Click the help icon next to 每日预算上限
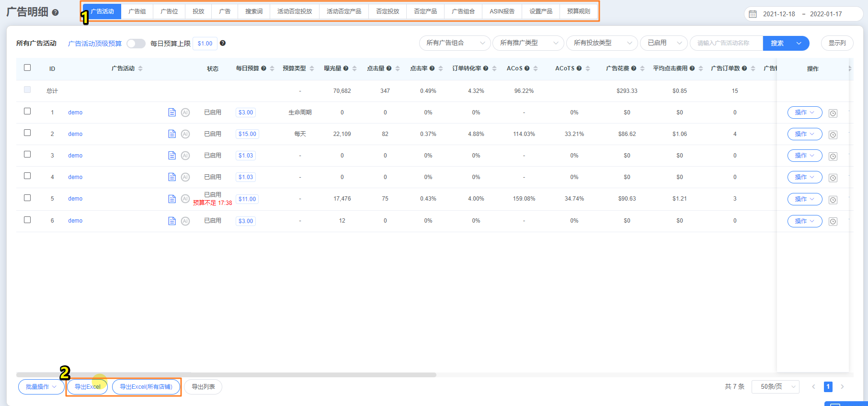Viewport: 868px width, 406px height. (223, 43)
